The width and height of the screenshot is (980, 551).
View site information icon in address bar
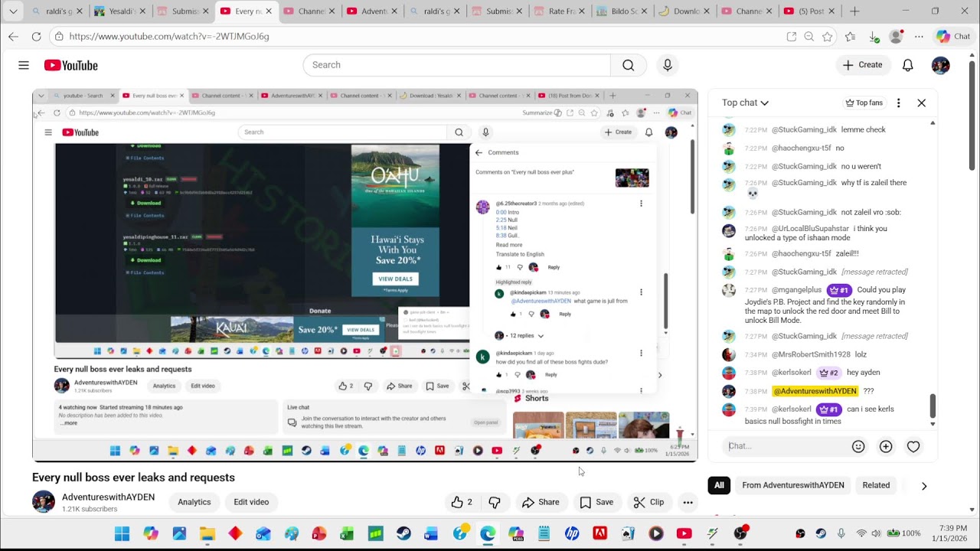pos(59,37)
